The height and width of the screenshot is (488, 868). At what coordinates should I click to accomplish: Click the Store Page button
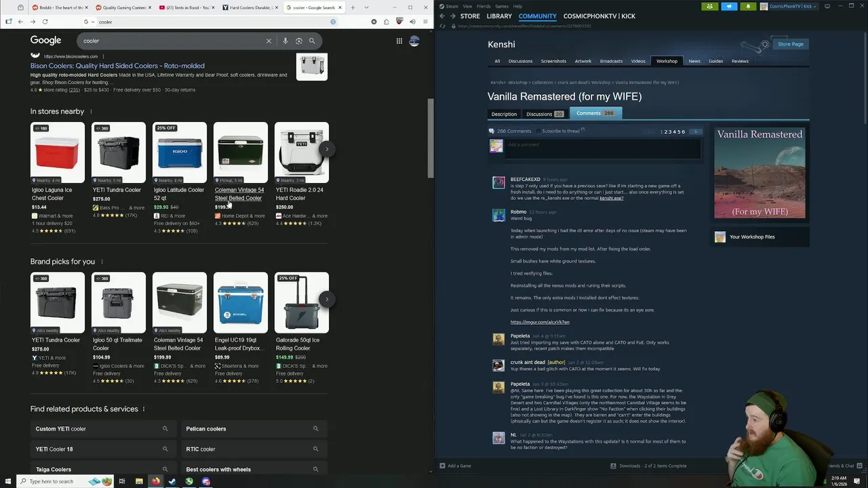[791, 44]
